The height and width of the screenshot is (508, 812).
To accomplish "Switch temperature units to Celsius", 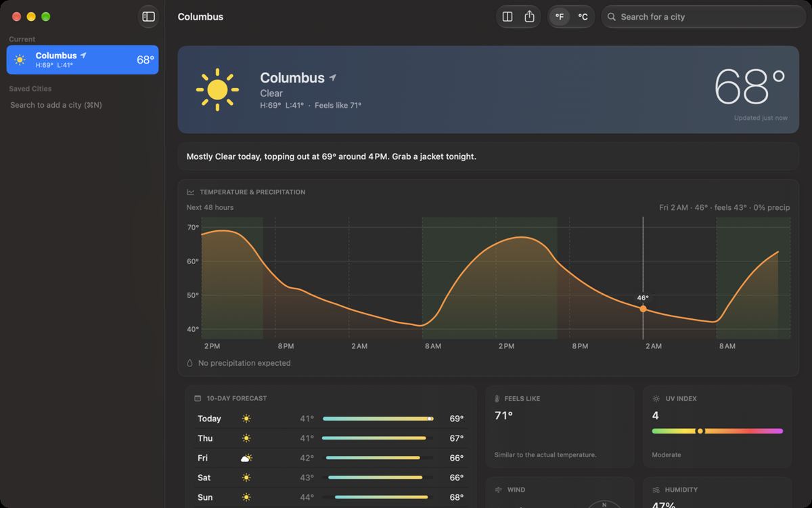I will coord(583,17).
